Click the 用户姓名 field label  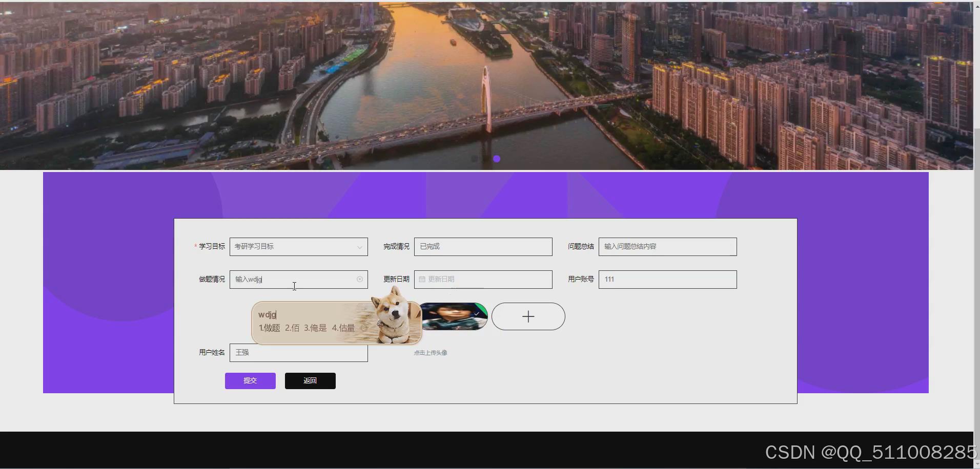point(212,353)
